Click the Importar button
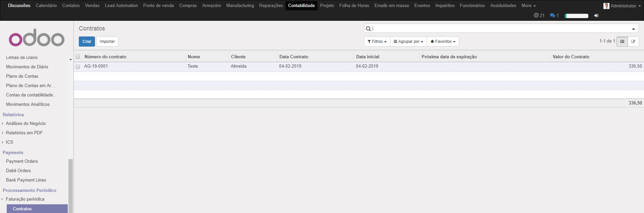Screen dimensions: 644x213 coord(107,42)
